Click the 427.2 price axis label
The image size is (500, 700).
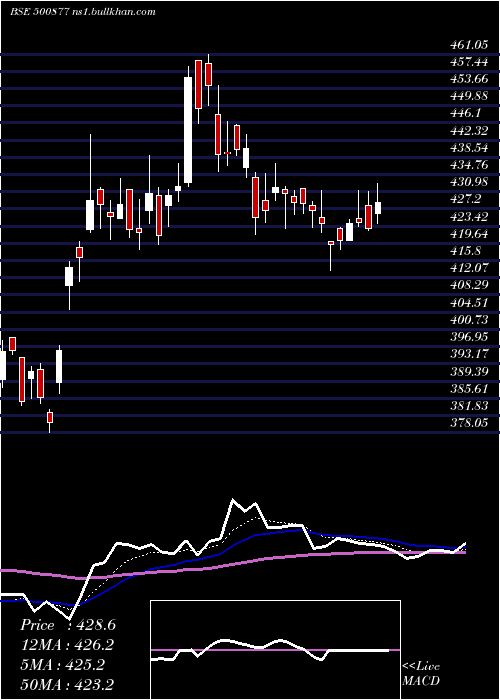[x=465, y=199]
